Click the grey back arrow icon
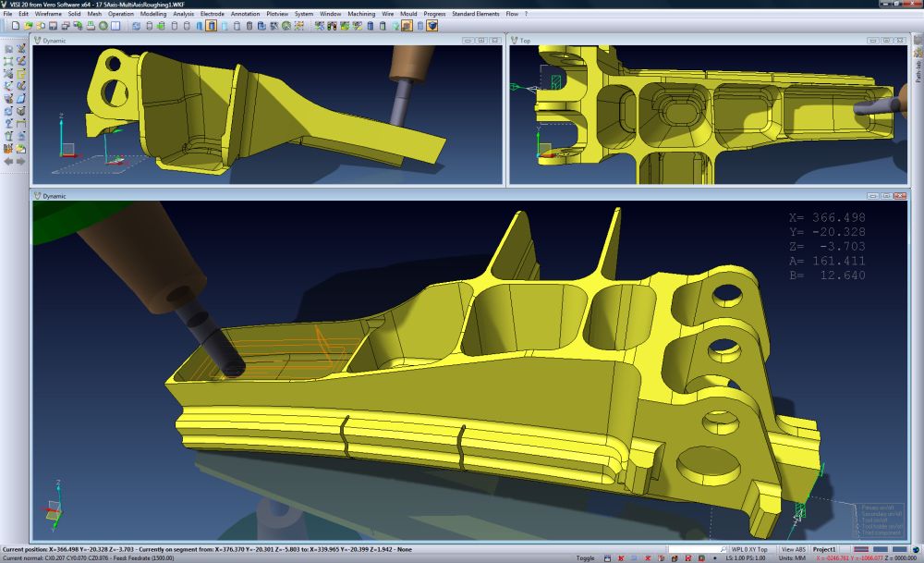924x563 pixels. tap(8, 161)
